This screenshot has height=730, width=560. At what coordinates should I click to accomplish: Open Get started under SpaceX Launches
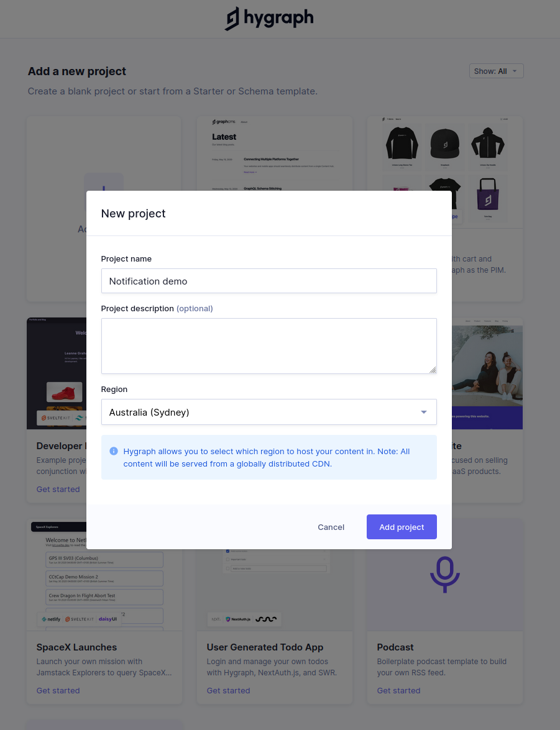(58, 690)
